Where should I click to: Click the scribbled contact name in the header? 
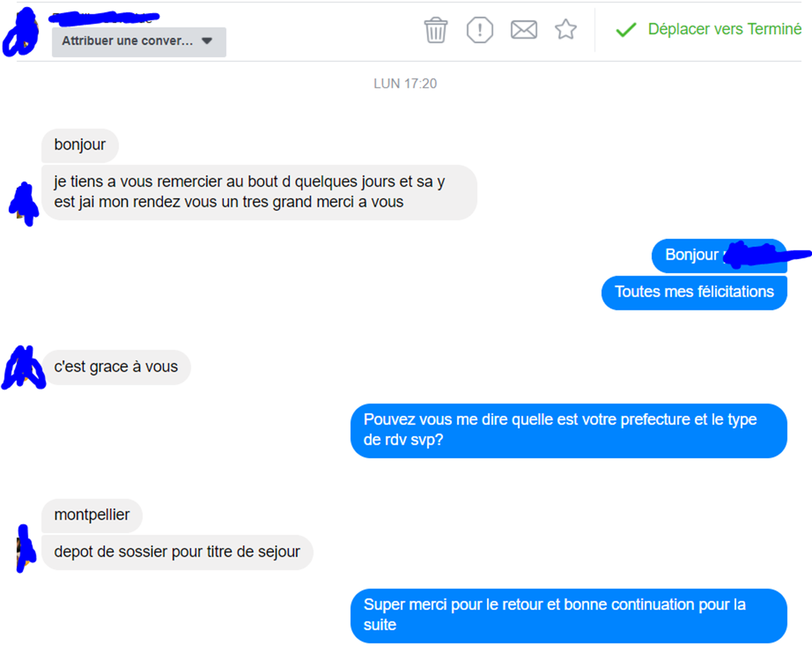[104, 18]
